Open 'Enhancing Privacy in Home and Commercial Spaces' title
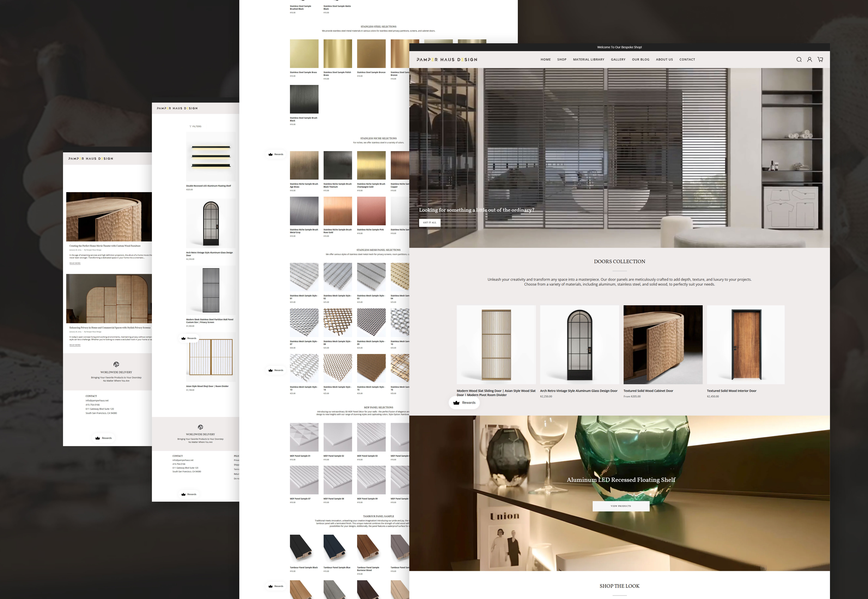Screen dimensions: 868x599 pyautogui.click(x=110, y=328)
